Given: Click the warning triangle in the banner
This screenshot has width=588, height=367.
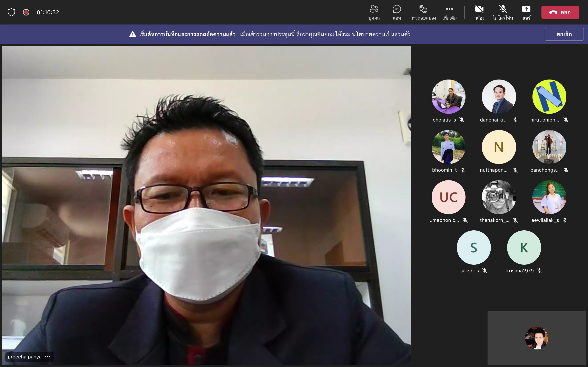Looking at the screenshot, I should 133,34.
